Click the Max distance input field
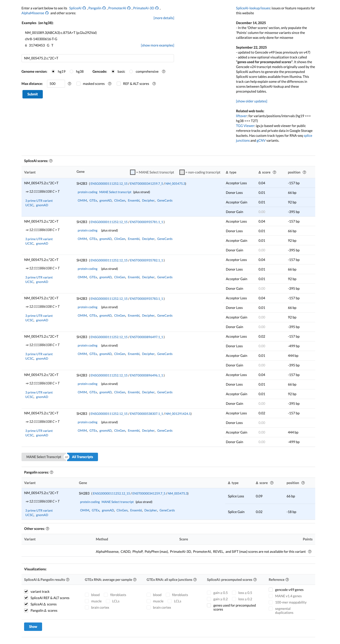This screenshot has width=340, height=644. [56, 84]
